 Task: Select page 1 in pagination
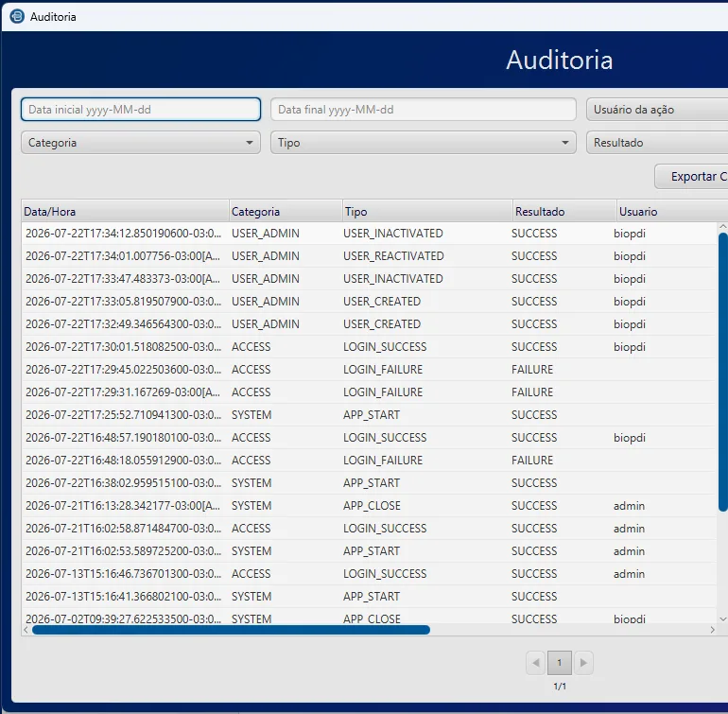click(x=560, y=663)
